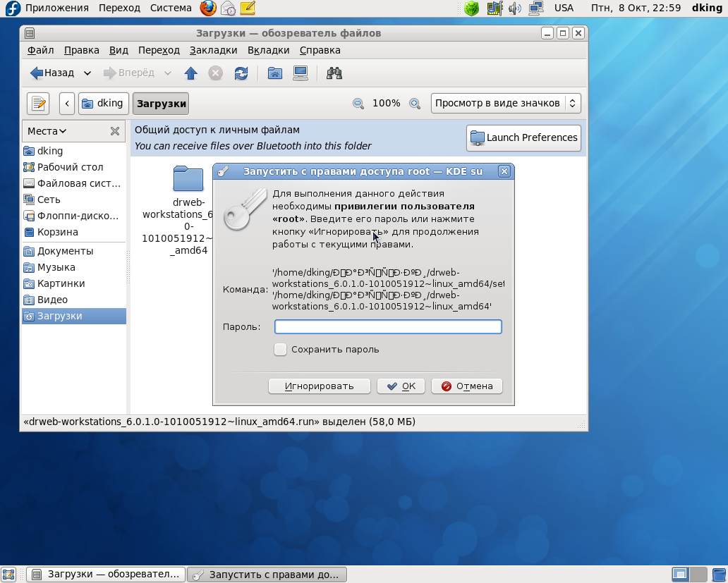The image size is (728, 583).
Task: Open the Вид menu
Action: (119, 50)
